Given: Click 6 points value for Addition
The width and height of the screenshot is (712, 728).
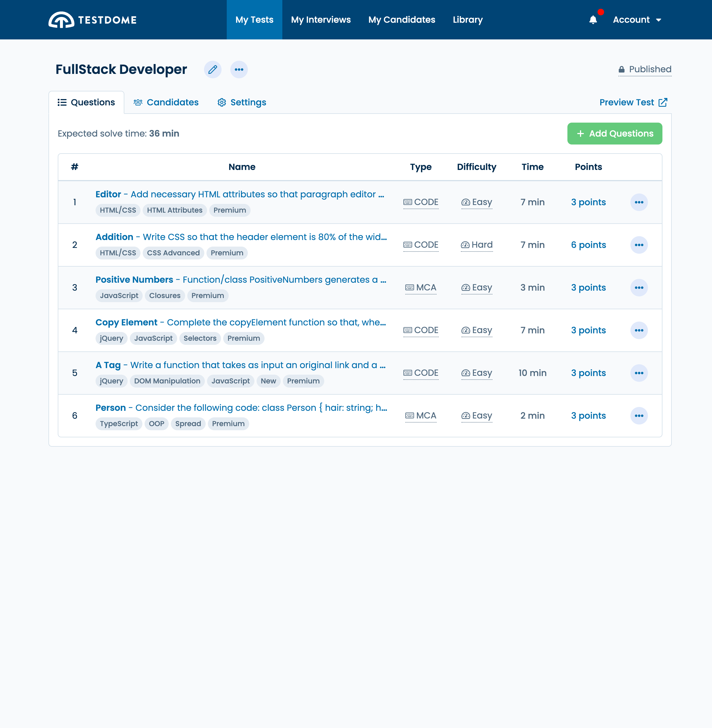Looking at the screenshot, I should pos(588,245).
